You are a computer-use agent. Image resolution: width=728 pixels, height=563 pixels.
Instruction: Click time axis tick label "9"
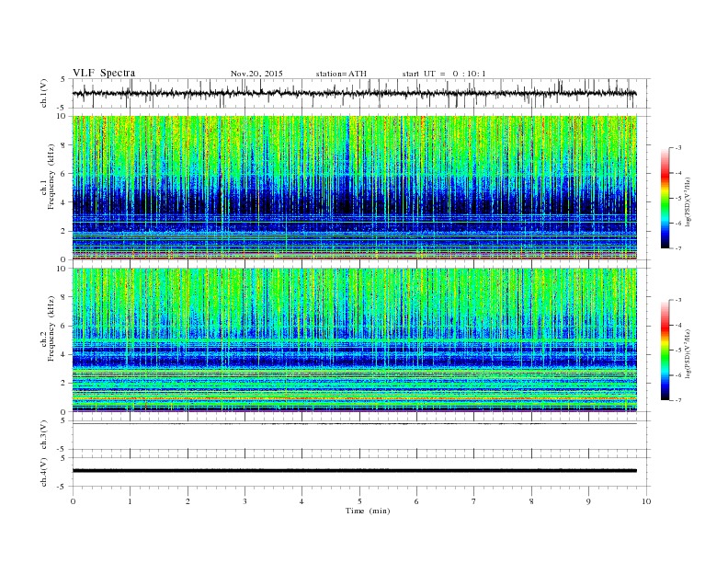click(588, 501)
